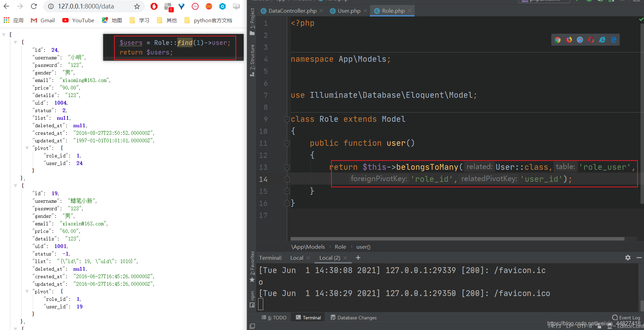Fold the Role class at line 9
Screen dimensions: 644x330
coord(287,119)
